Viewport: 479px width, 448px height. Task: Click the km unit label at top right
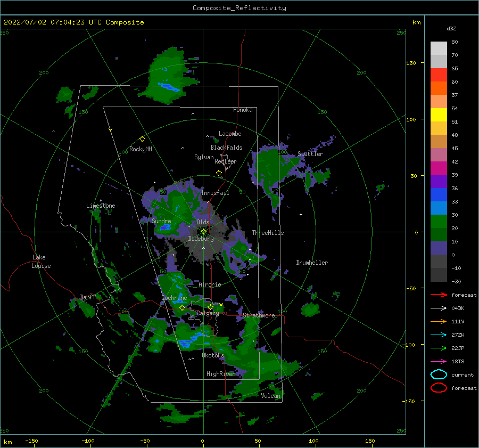tap(416, 22)
